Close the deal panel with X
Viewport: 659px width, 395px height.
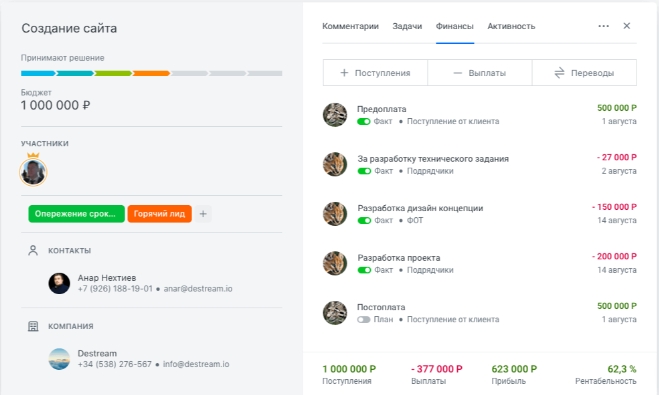627,26
